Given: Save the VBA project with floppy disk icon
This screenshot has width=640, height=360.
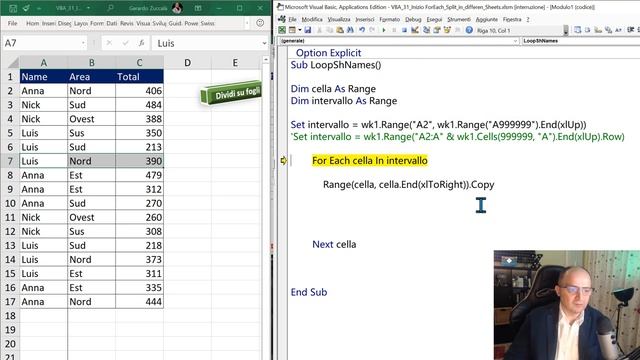Looking at the screenshot, I should [308, 30].
